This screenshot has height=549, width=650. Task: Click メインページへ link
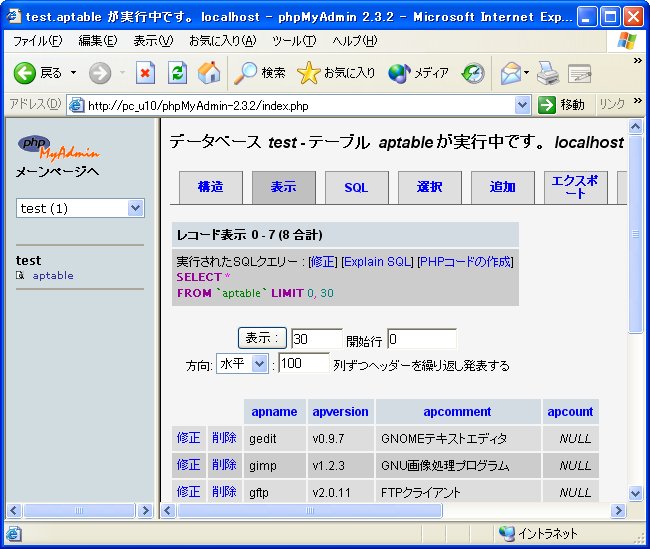coord(57,172)
